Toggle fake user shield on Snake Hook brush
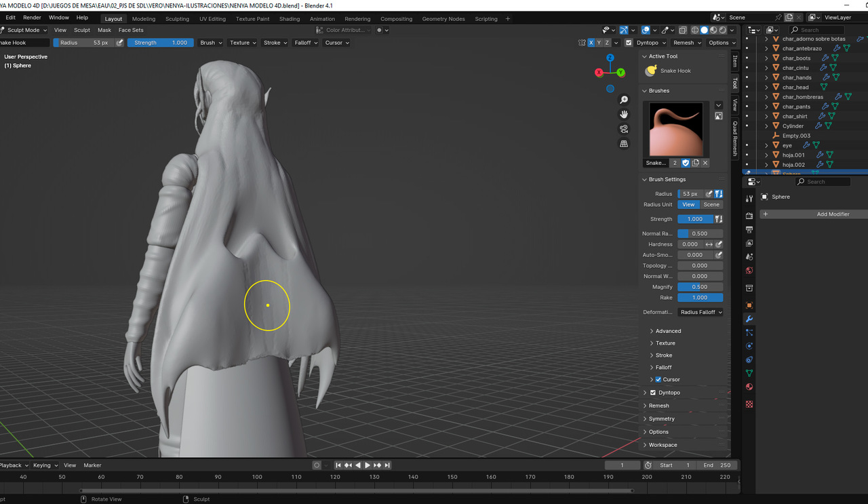Image resolution: width=868 pixels, height=504 pixels. coord(686,163)
